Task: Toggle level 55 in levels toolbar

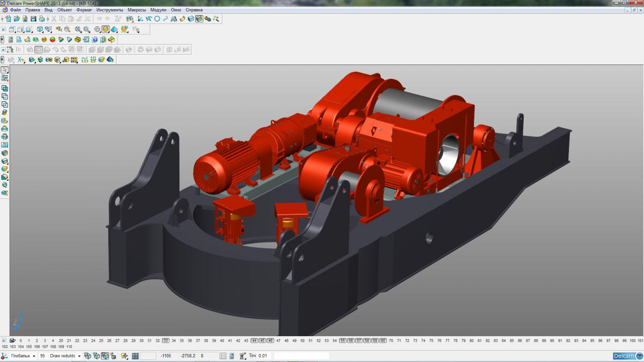Action: 342,341
